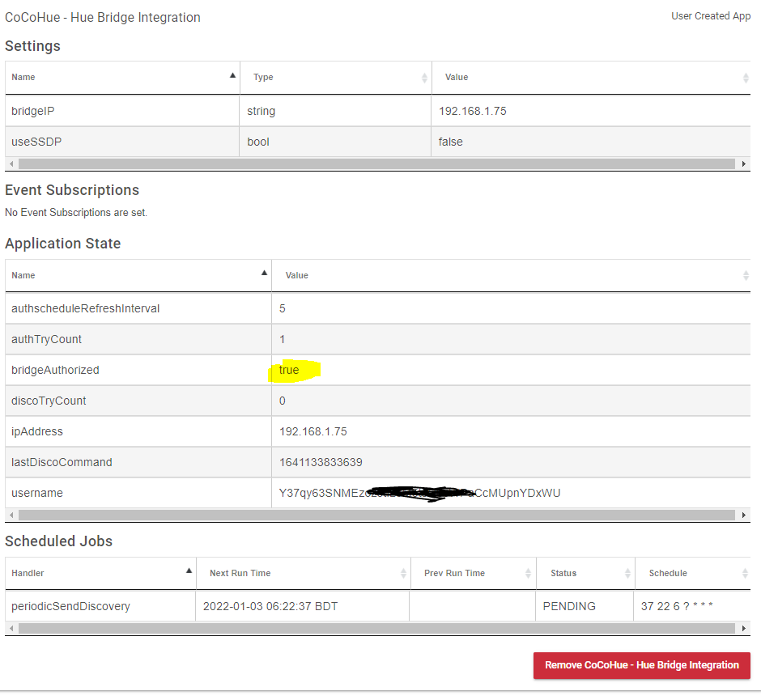The width and height of the screenshot is (761, 700).
Task: Sort Scheduled Jobs by Status column arrows
Action: point(627,574)
